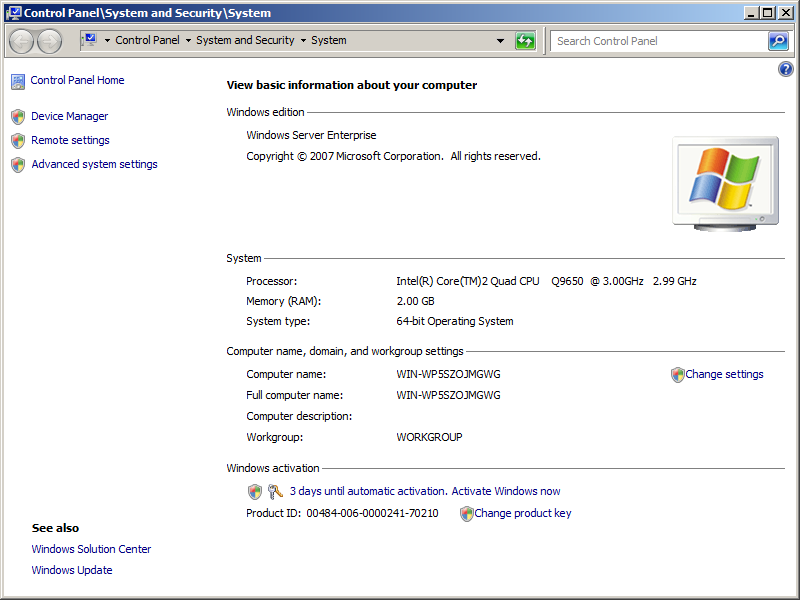Click the back navigation arrow
The height and width of the screenshot is (600, 800).
20,41
